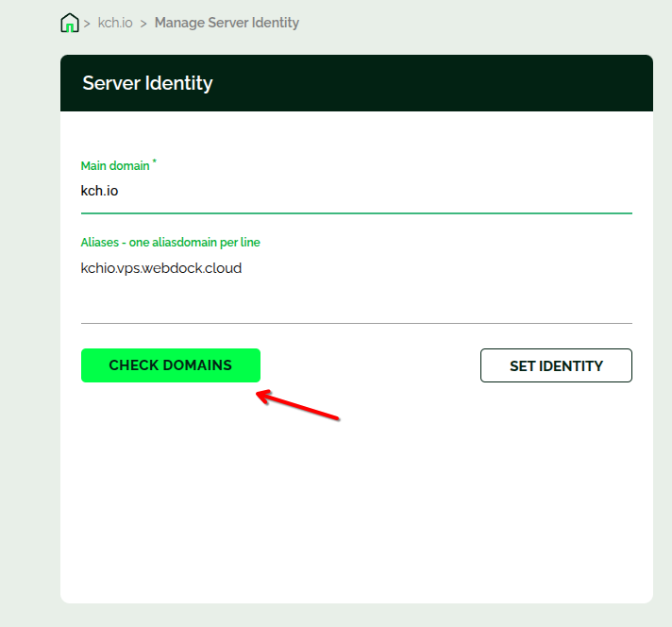Click the Aliases one aliasdomain per line label

pos(171,243)
